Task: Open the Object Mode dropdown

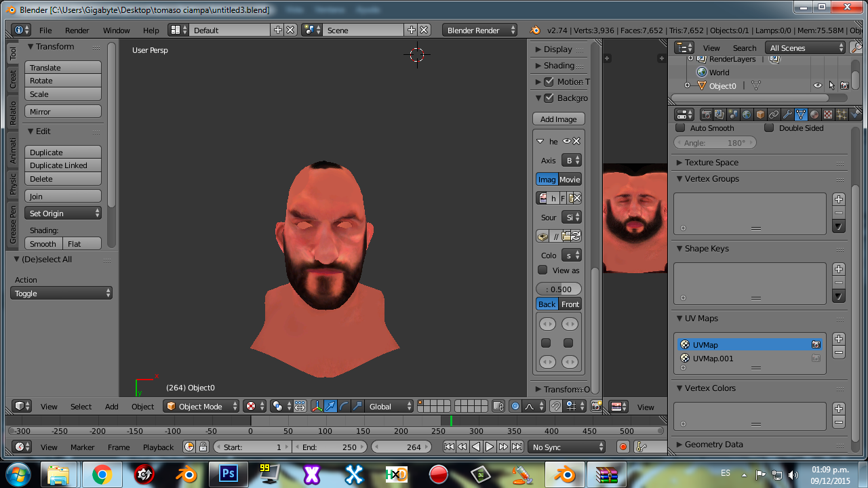Action: (x=201, y=406)
